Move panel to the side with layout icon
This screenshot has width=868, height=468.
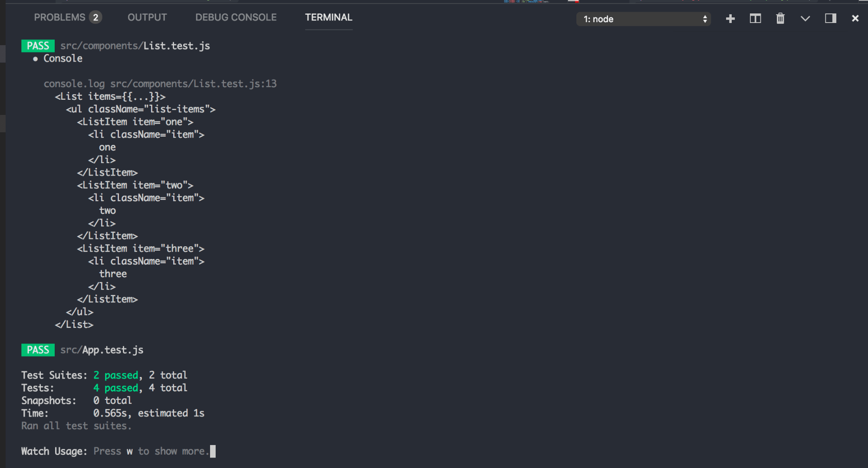[831, 18]
